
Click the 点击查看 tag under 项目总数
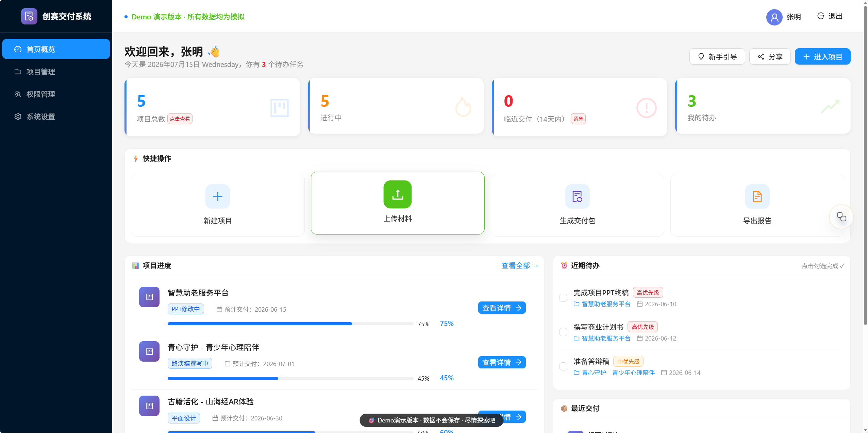tap(180, 119)
